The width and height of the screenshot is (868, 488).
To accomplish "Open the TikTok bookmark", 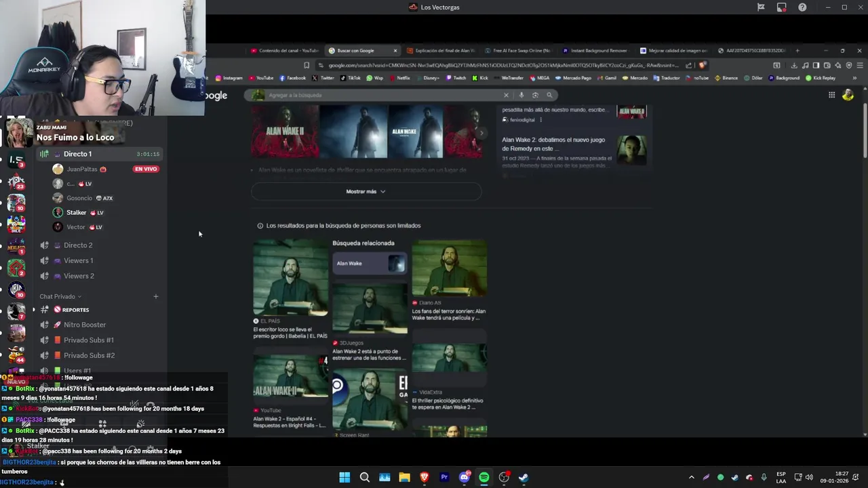I will tap(351, 78).
